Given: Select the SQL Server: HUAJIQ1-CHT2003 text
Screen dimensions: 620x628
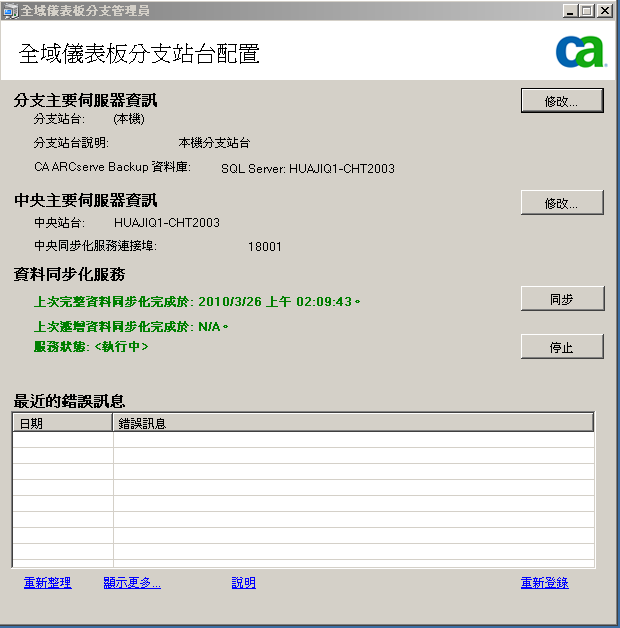Looking at the screenshot, I should pos(308,169).
